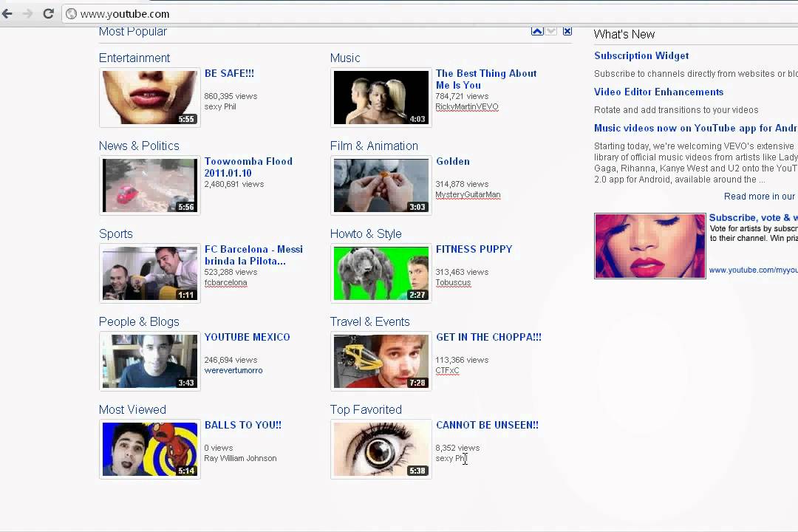Viewport: 798px width, 532px height.
Task: Open the Entertainment category heading
Action: click(134, 58)
